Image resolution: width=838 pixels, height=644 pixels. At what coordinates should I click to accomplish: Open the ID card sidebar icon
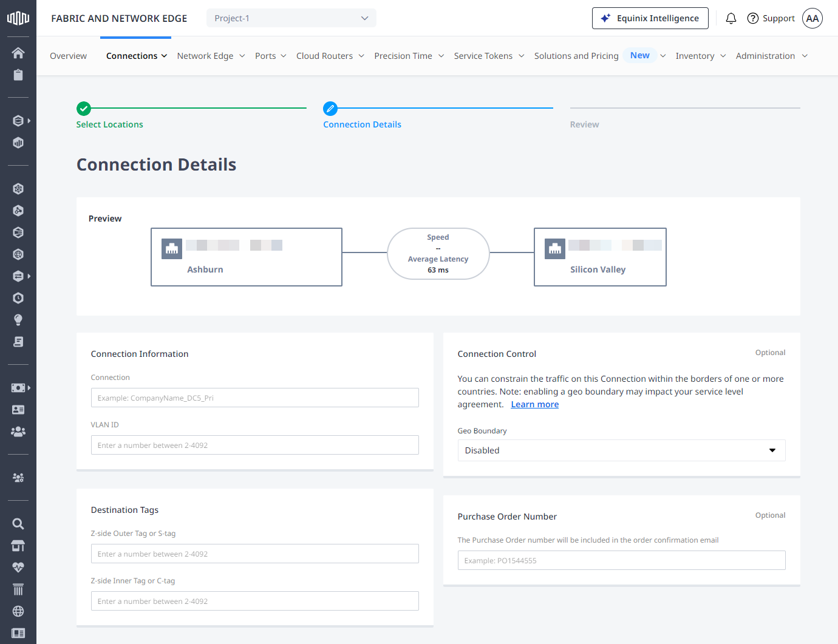(x=18, y=410)
